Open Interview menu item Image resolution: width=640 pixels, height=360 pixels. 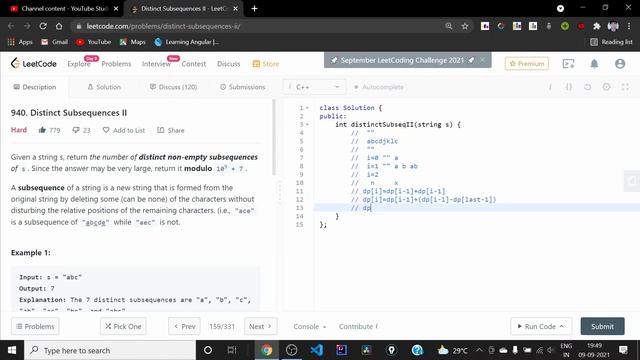click(x=156, y=64)
